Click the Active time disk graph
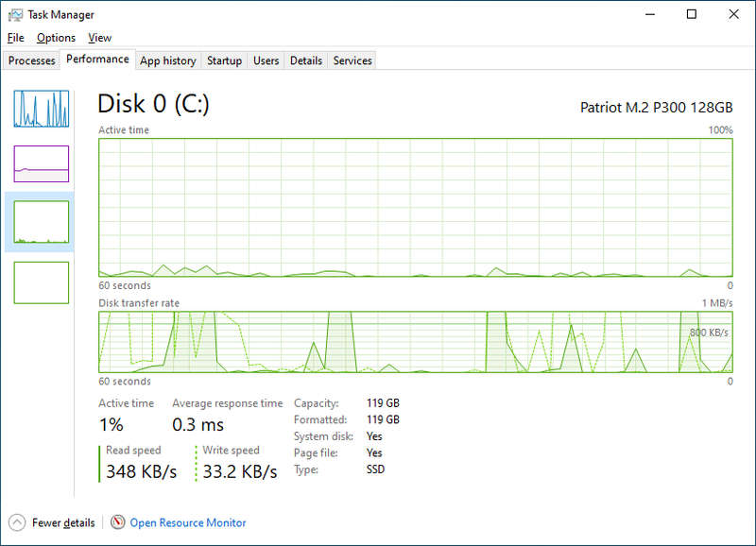 (416, 208)
